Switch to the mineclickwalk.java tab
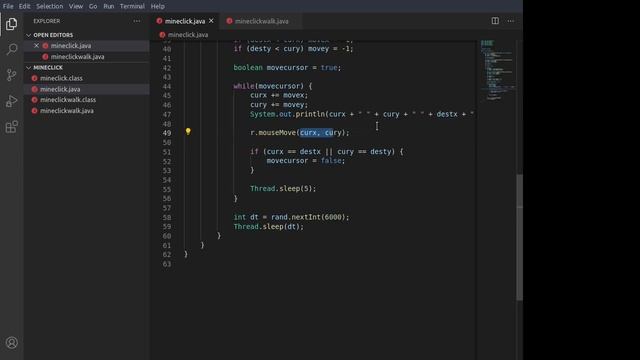This screenshot has width=640, height=360. tap(261, 21)
